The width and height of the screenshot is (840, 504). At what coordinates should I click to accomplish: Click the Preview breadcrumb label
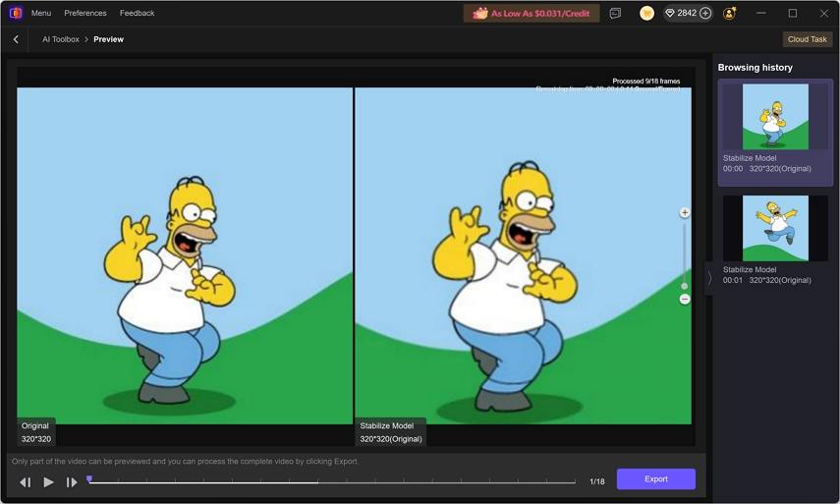click(108, 39)
